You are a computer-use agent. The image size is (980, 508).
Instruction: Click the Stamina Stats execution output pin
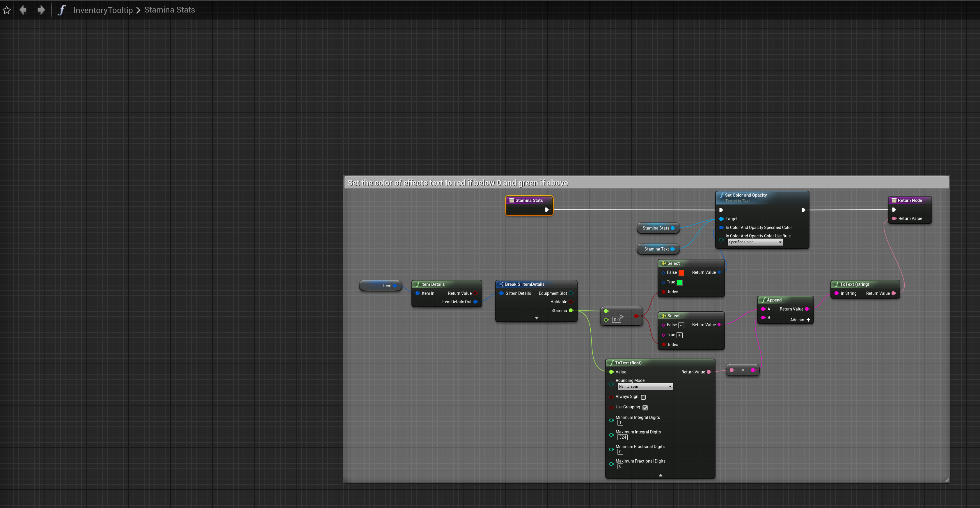pos(547,210)
